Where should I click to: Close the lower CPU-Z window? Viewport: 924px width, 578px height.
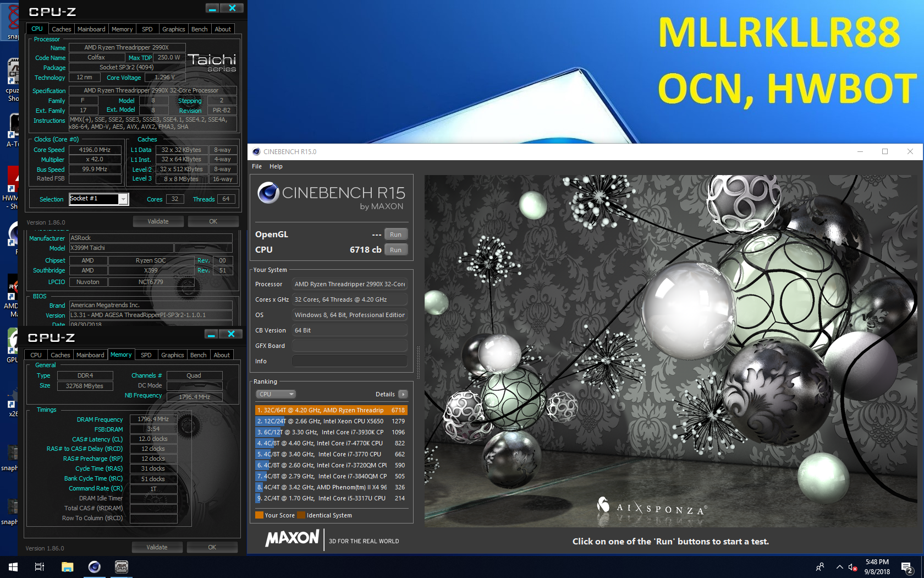pyautogui.click(x=232, y=334)
